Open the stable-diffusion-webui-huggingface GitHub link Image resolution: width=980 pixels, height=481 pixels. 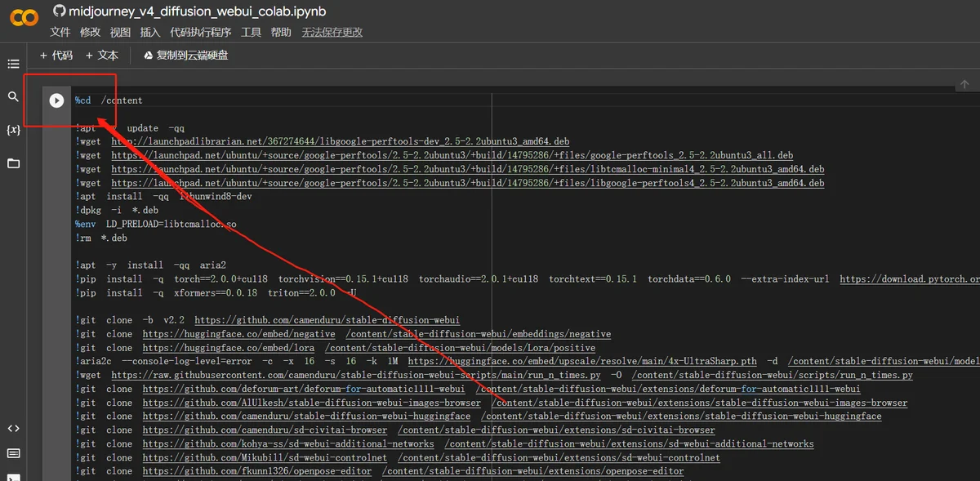click(306, 416)
